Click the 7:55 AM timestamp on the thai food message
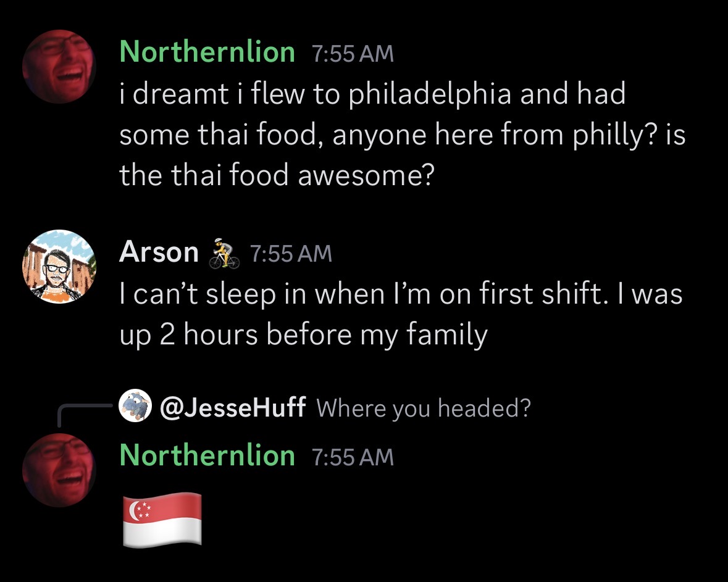The image size is (728, 582). click(353, 54)
